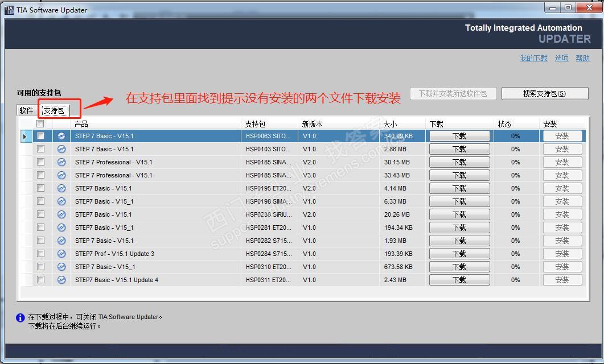Image resolution: width=604 pixels, height=364 pixels.
Task: Open the 我的下载 link
Action: [533, 57]
